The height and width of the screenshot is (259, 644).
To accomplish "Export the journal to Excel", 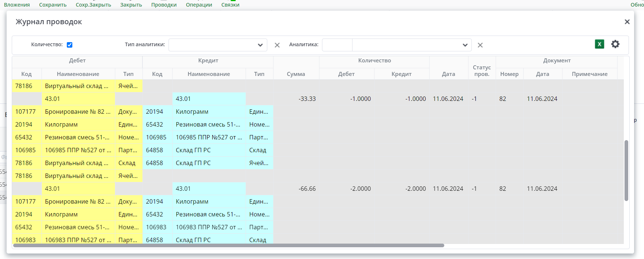I will (599, 44).
